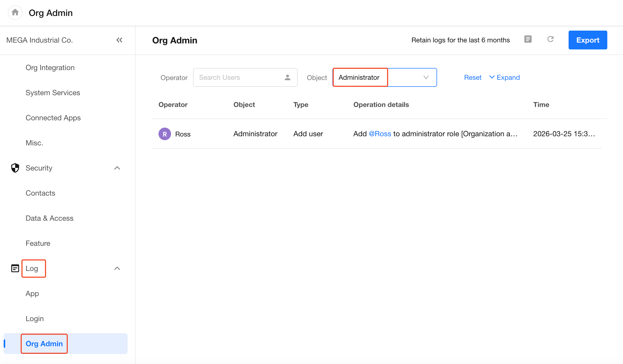Open the Object dropdown arrow
623x364 pixels.
(x=426, y=77)
